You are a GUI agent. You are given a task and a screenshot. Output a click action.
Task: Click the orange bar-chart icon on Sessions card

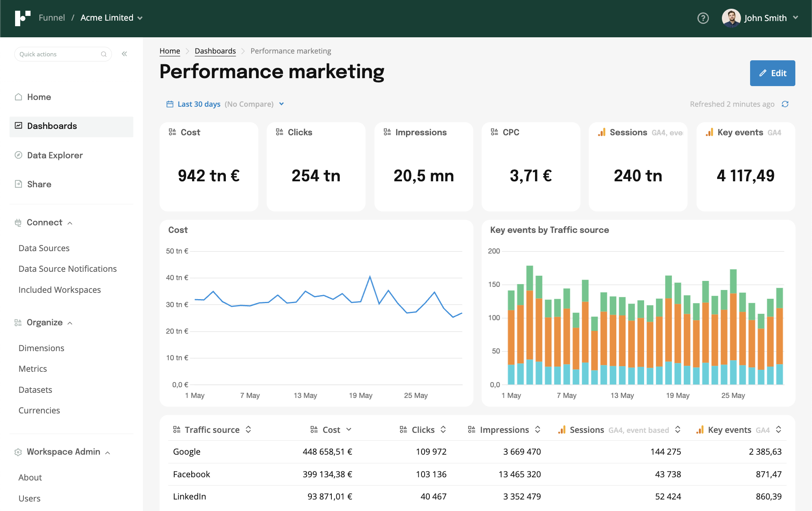(x=602, y=132)
